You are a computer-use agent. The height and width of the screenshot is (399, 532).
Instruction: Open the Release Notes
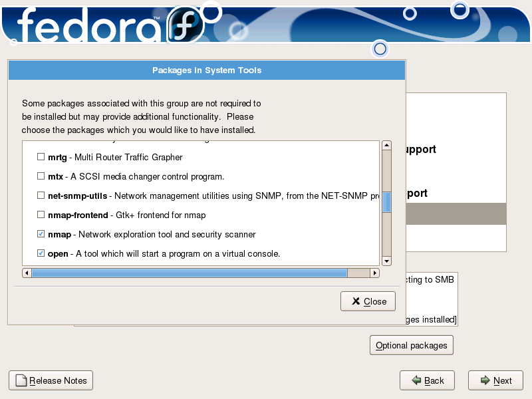(x=51, y=380)
